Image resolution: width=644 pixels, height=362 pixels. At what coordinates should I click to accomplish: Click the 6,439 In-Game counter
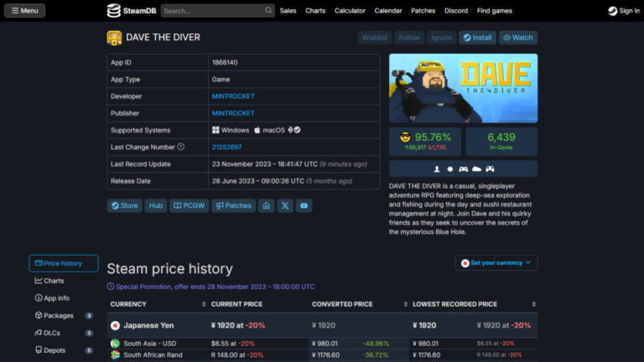tap(501, 141)
